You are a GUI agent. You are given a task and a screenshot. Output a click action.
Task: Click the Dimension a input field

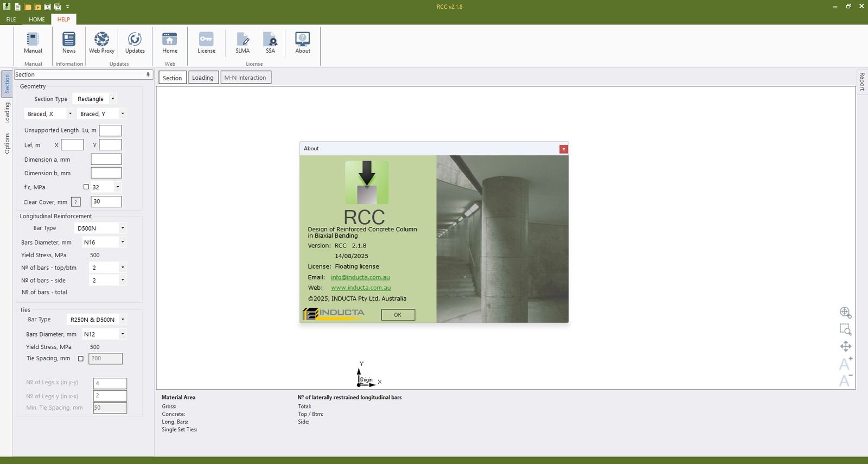(106, 159)
